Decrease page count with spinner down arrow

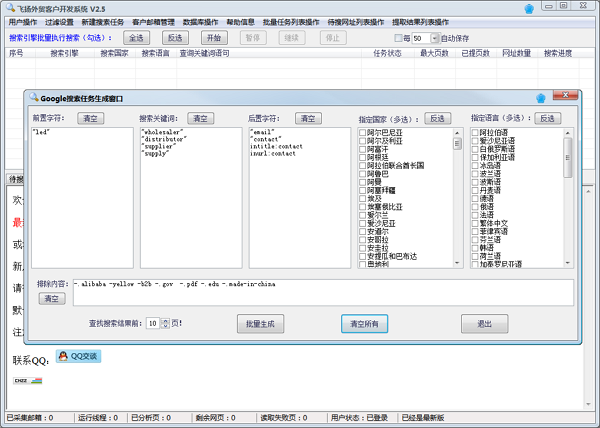165,326
